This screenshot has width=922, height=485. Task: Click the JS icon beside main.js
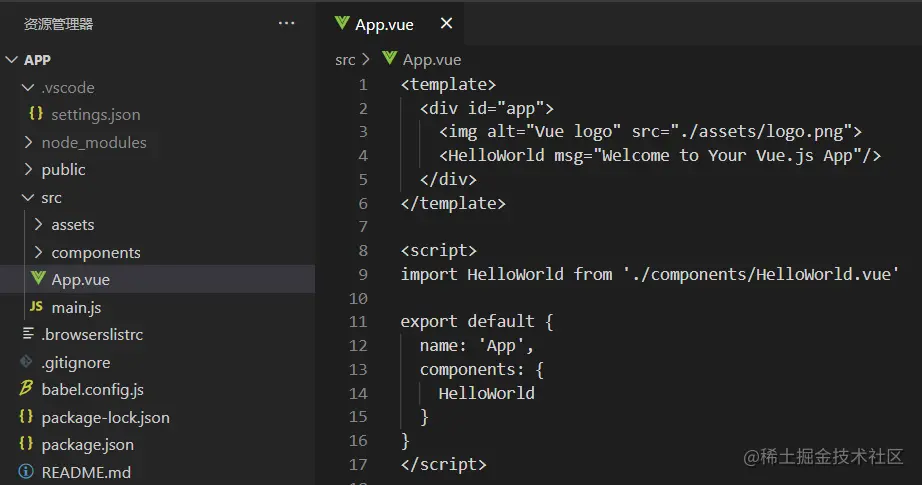[x=36, y=306]
